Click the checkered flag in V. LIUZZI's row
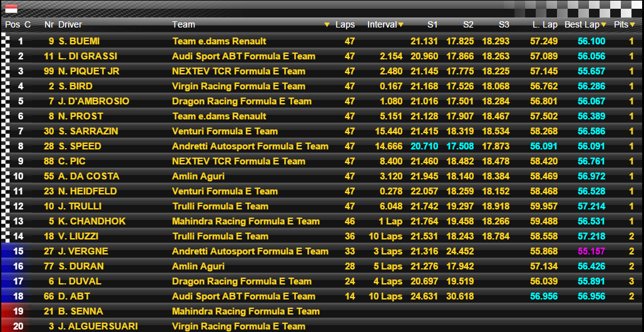 pyautogui.click(x=5, y=236)
